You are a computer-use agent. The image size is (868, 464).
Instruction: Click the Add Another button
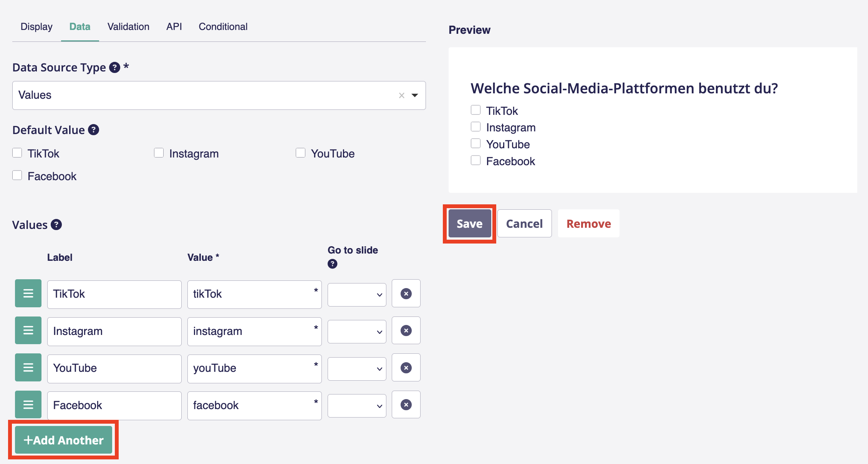point(64,440)
